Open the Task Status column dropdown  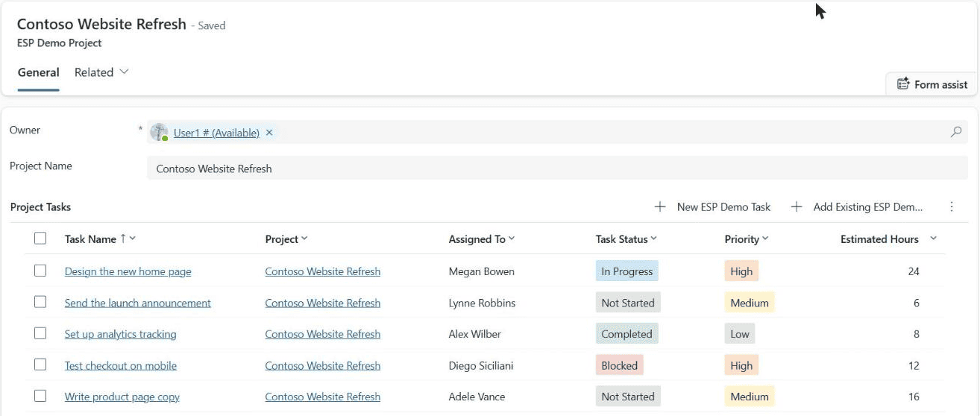coord(653,239)
